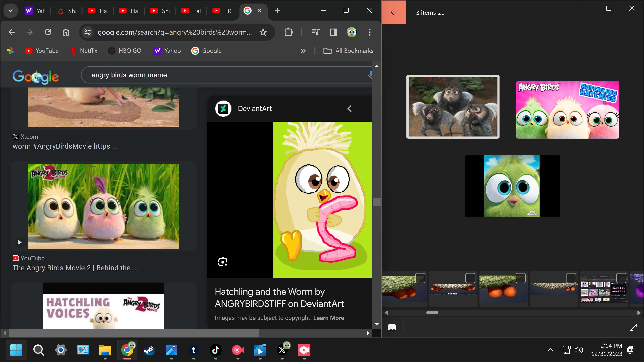Check the screenshot thumbnail checkbox in filmstrip

[x=621, y=278]
